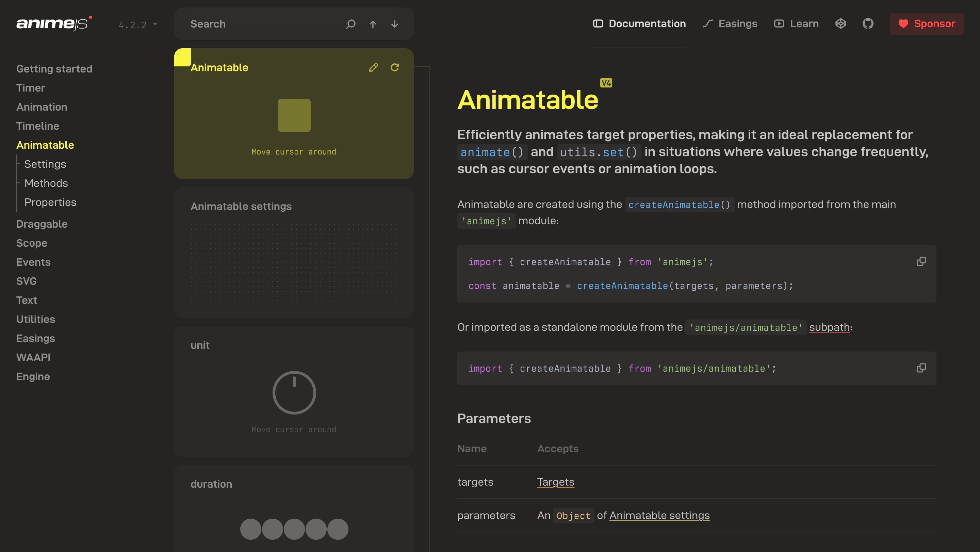Click the Sponsor button
The height and width of the screenshot is (552, 980).
(926, 23)
